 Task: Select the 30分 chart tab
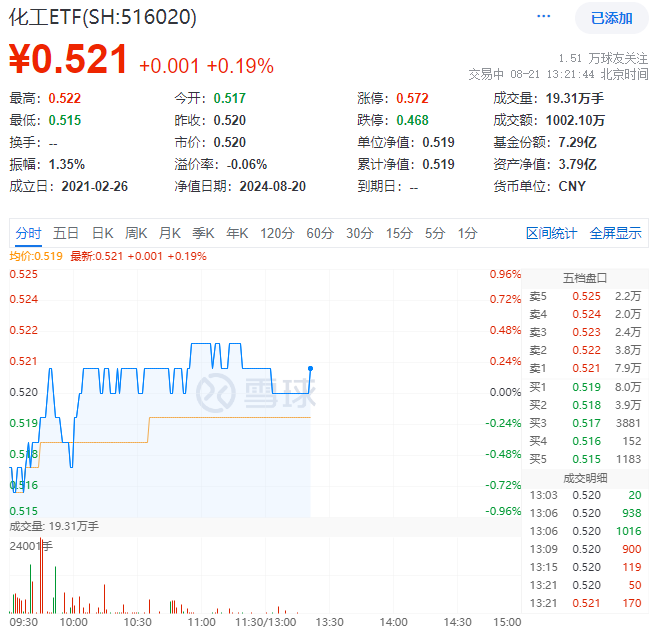point(359,233)
